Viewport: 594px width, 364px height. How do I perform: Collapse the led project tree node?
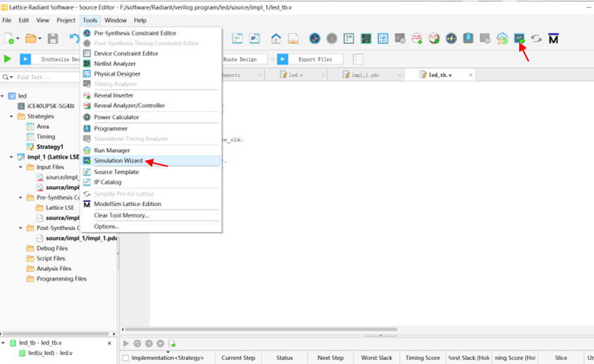(x=3, y=96)
